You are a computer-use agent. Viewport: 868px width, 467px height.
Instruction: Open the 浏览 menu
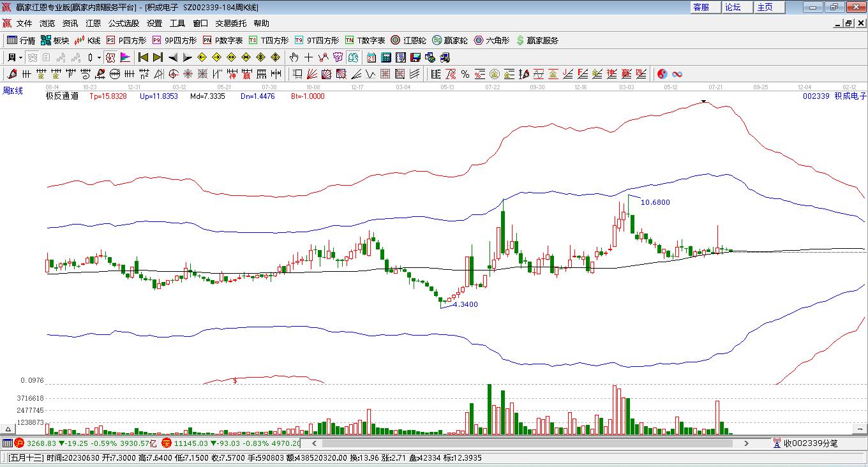click(47, 24)
